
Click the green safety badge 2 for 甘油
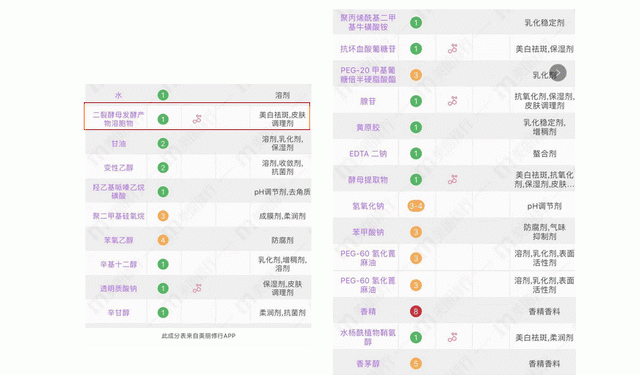(163, 143)
